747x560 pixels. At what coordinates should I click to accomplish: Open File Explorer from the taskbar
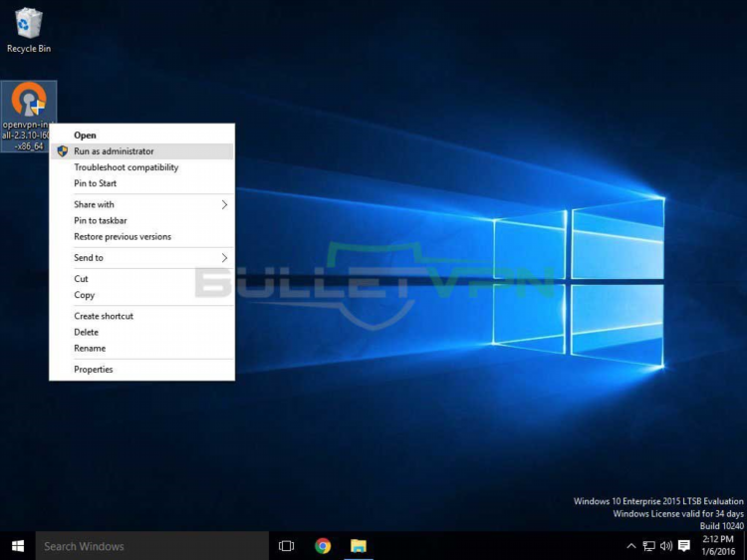[359, 546]
